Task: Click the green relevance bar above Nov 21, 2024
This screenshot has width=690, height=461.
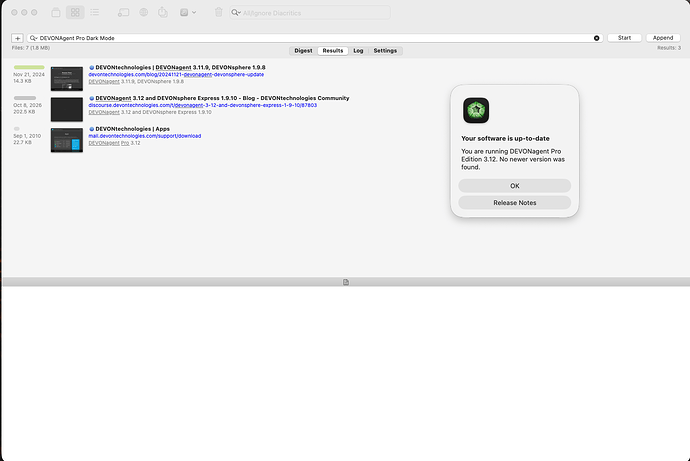Action: [x=29, y=67]
